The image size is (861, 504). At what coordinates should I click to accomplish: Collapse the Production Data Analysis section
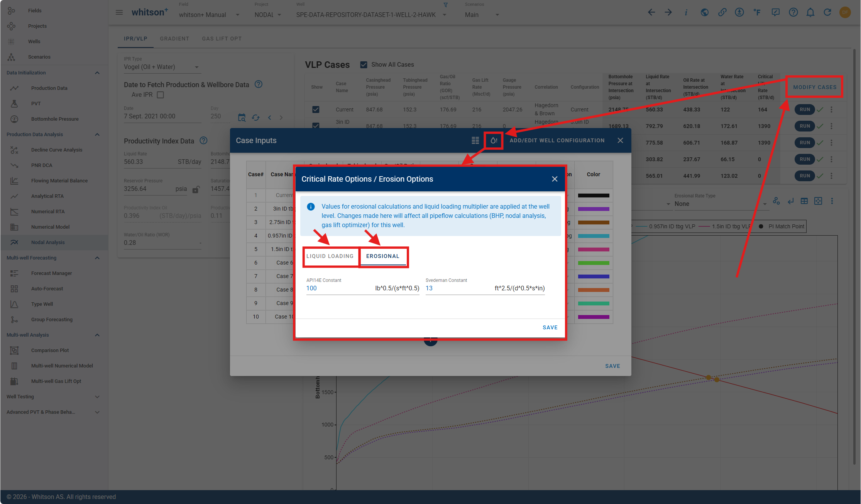[x=97, y=135]
